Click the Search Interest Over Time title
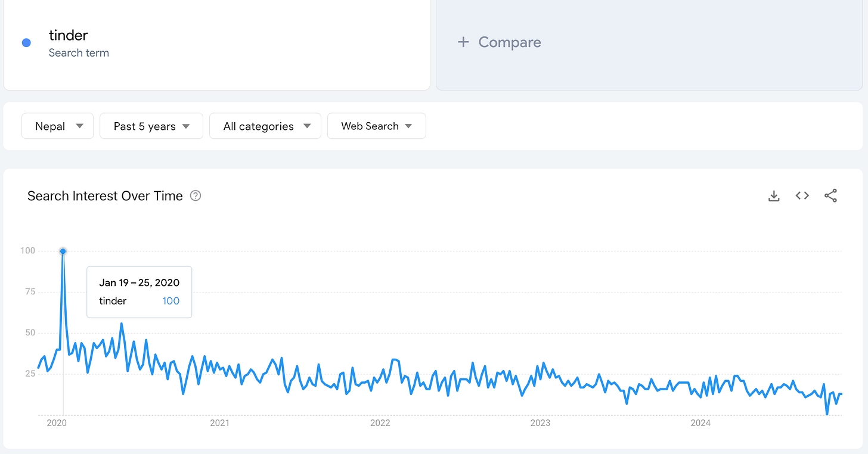Image resolution: width=868 pixels, height=454 pixels. [x=105, y=196]
